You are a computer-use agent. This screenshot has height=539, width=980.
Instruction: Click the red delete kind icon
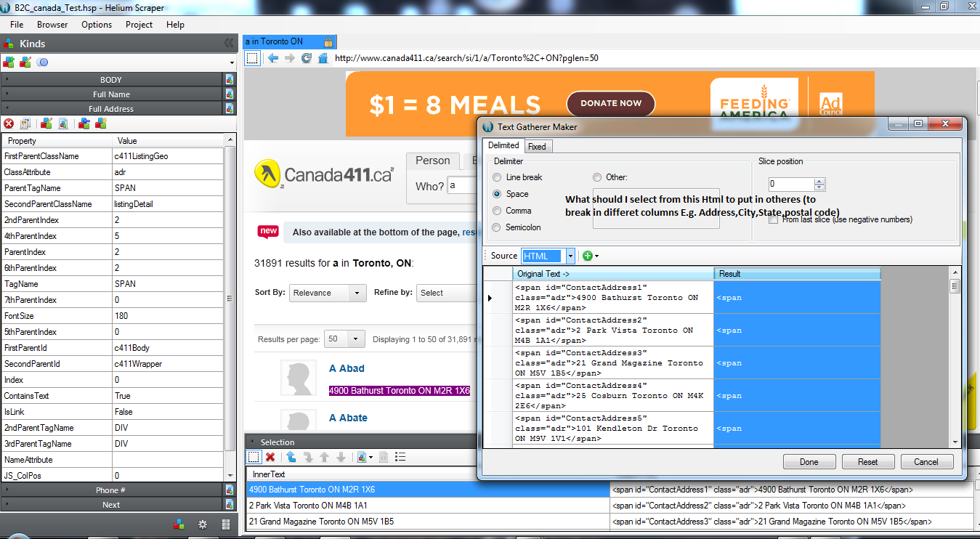pos(9,123)
